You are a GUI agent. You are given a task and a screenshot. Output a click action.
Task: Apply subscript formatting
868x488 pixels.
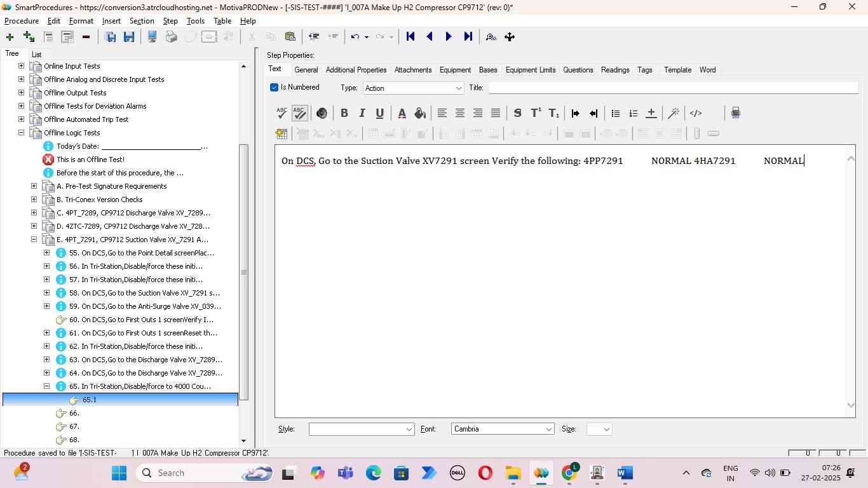[553, 113]
